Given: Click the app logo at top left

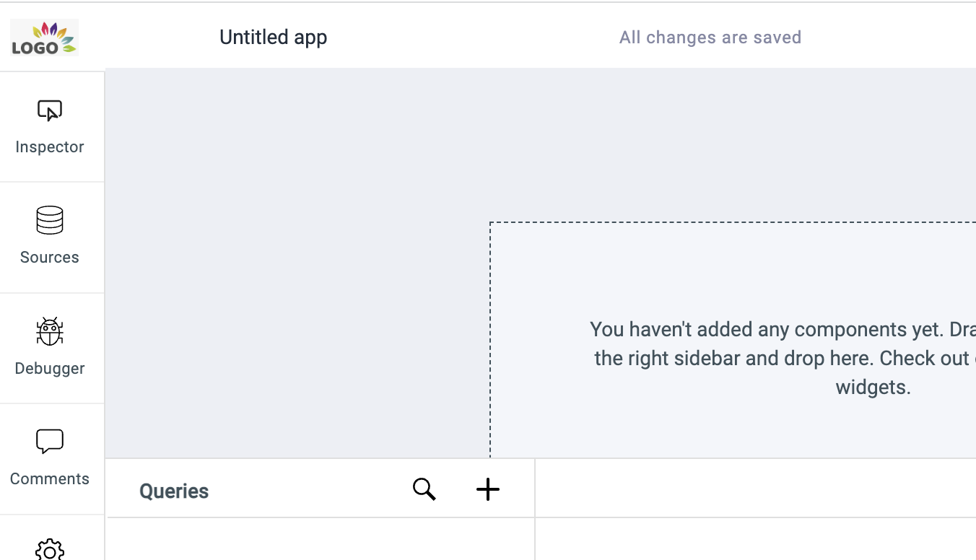Looking at the screenshot, I should coord(44,38).
